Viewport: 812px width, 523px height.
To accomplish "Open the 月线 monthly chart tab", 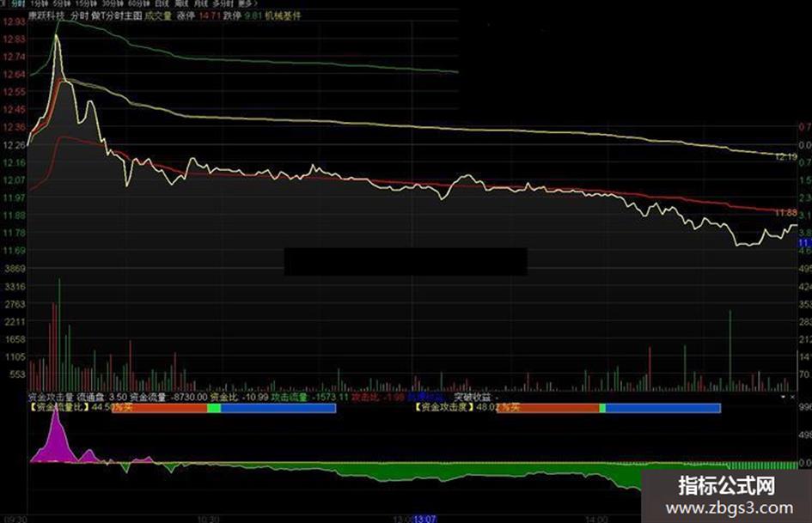I will tap(201, 3).
